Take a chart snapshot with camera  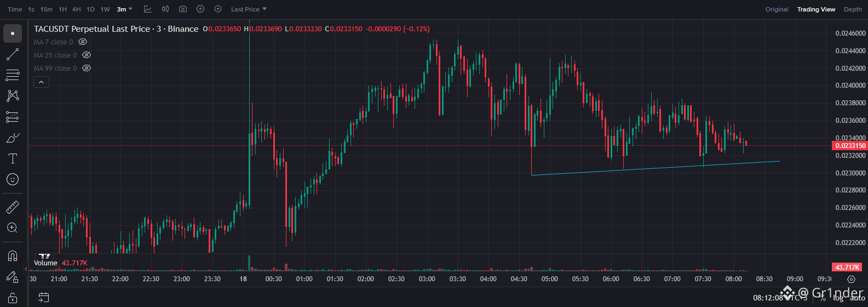click(183, 9)
